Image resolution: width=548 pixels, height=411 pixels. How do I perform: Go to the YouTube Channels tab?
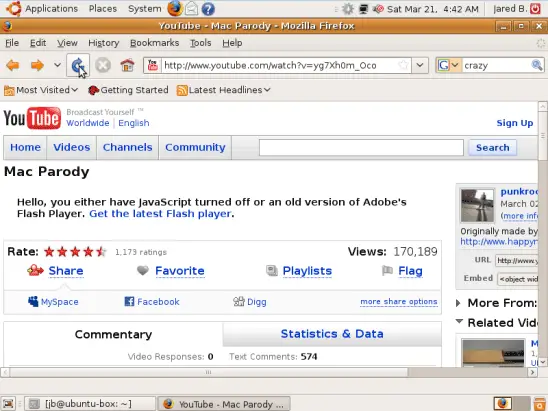128,147
